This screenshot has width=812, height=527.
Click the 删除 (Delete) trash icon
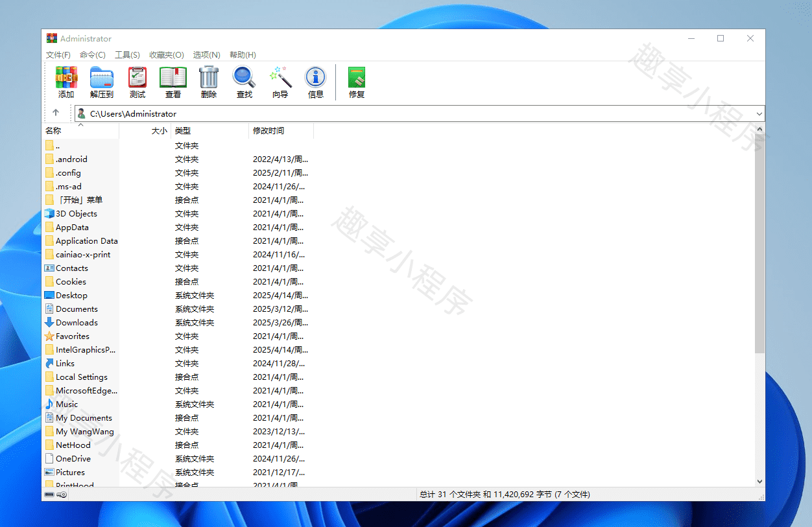pos(209,77)
